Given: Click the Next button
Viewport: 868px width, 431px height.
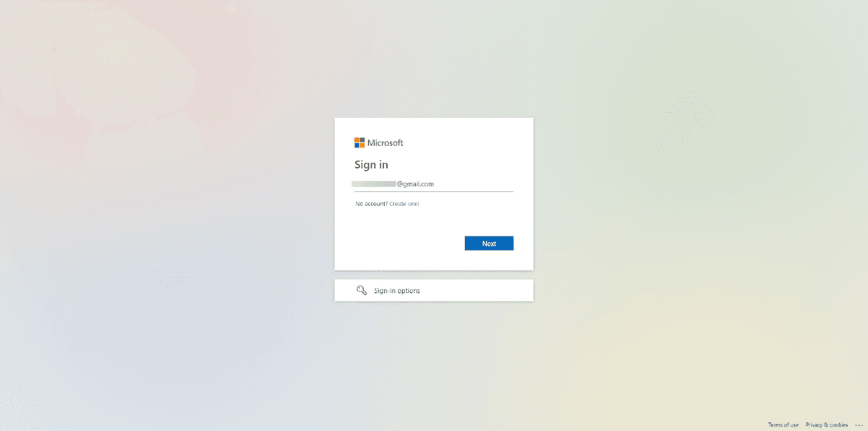Looking at the screenshot, I should coord(489,244).
